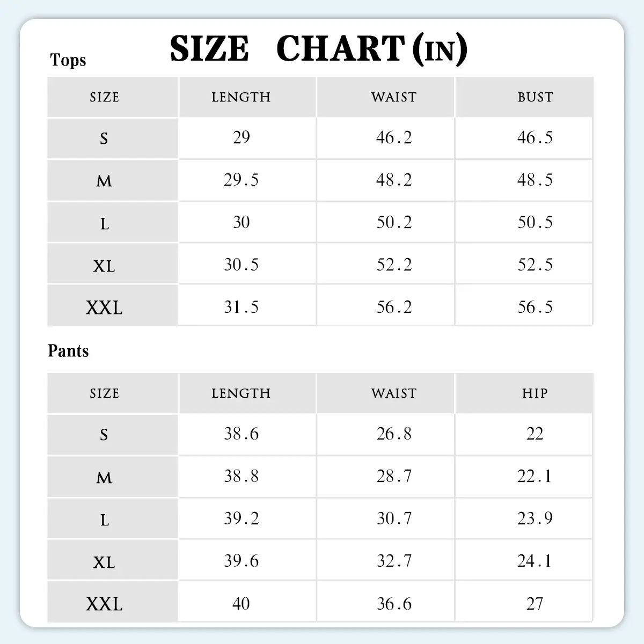Screen dimensions: 644x644
Task: Select the M size cell in Pants table
Action: (104, 477)
